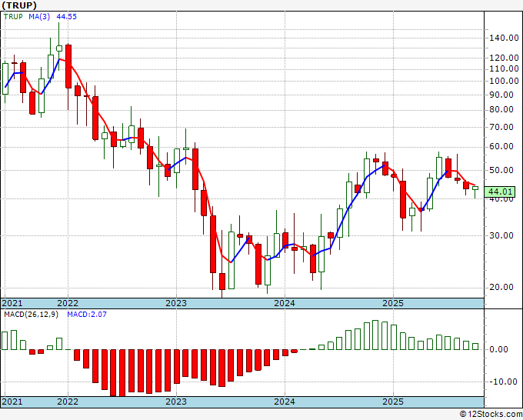The height and width of the screenshot is (420, 523).
Task: Click 2023 on the price chart timeline
Action: point(176,303)
